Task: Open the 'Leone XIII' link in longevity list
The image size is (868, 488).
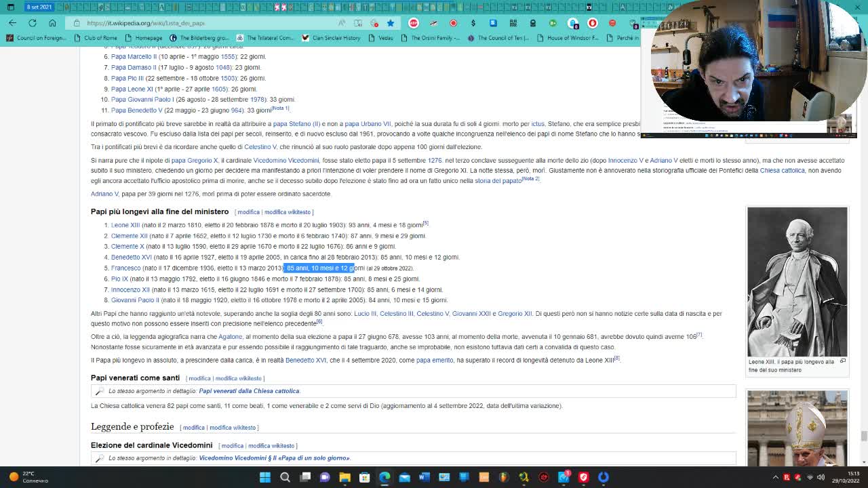Action: pos(125,225)
